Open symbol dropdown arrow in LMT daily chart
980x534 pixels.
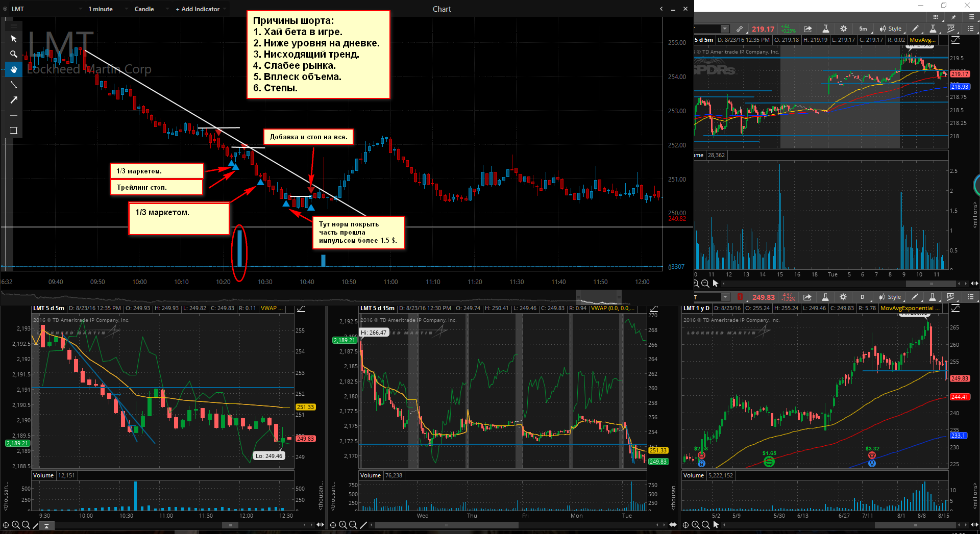[x=725, y=297]
